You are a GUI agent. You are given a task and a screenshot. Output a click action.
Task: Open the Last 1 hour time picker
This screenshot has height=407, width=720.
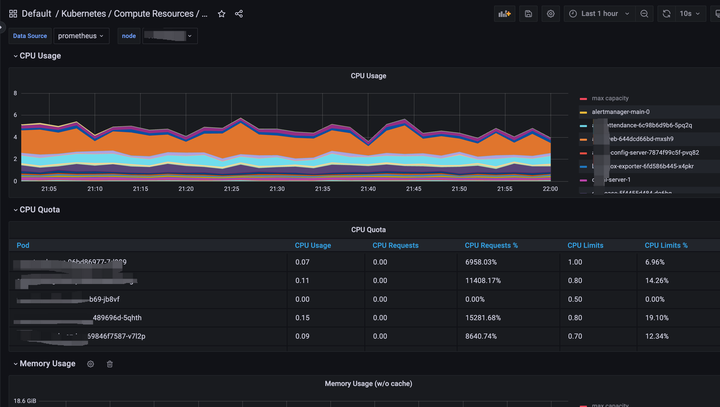[599, 14]
